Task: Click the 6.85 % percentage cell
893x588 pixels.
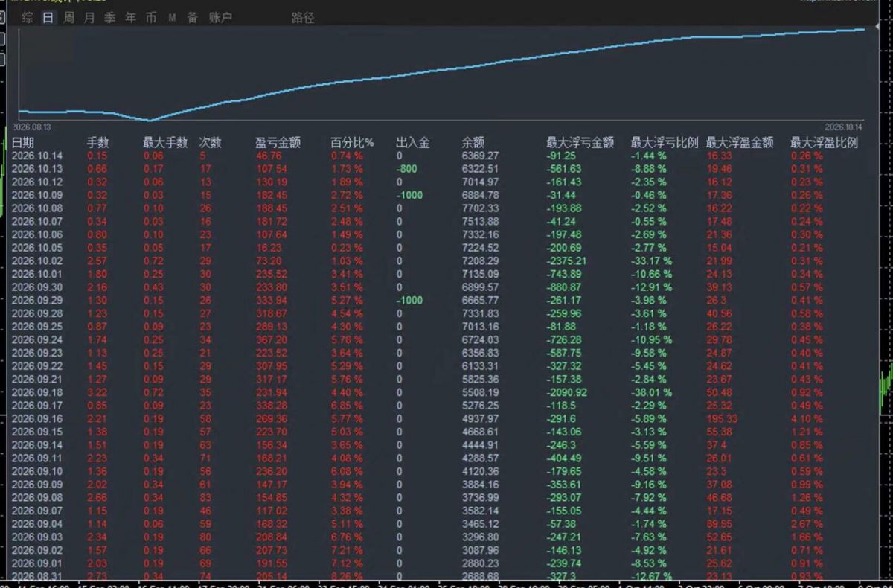Action: pyautogui.click(x=347, y=406)
